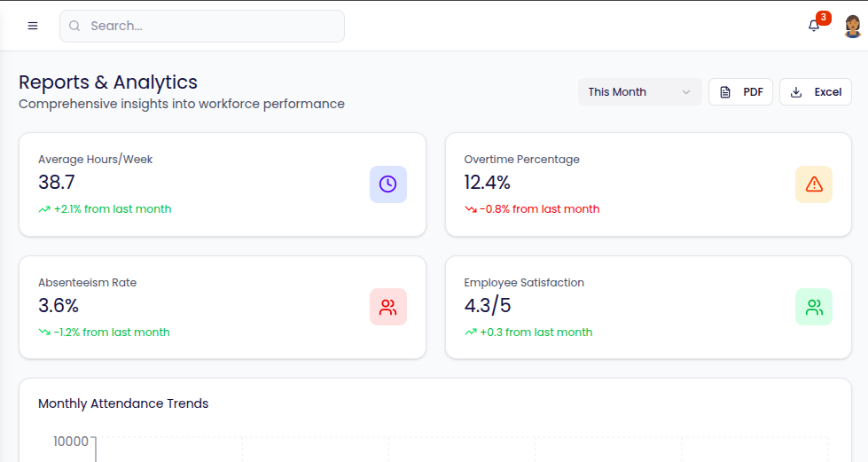The width and height of the screenshot is (868, 462).
Task: Open the Absenteeism Rate card
Action: pyautogui.click(x=222, y=307)
